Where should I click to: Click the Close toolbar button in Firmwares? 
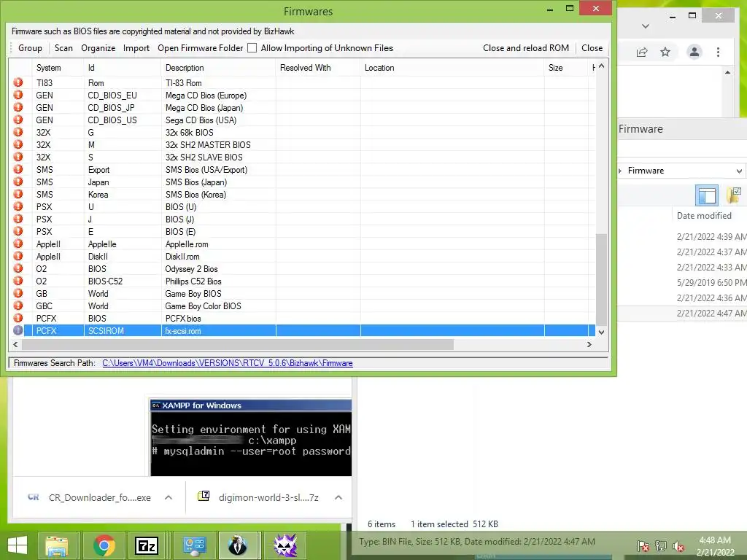tap(592, 47)
